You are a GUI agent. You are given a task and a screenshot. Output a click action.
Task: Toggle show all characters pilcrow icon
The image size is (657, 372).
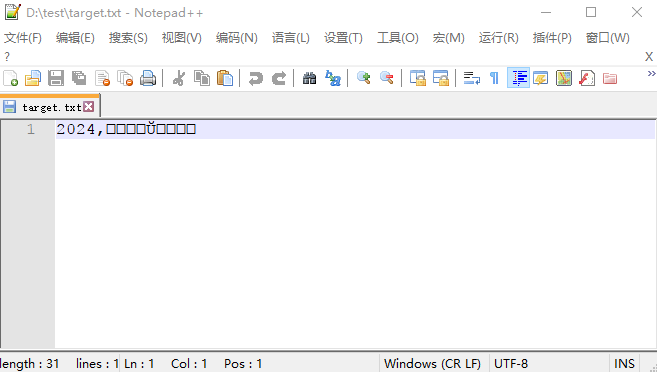click(495, 78)
